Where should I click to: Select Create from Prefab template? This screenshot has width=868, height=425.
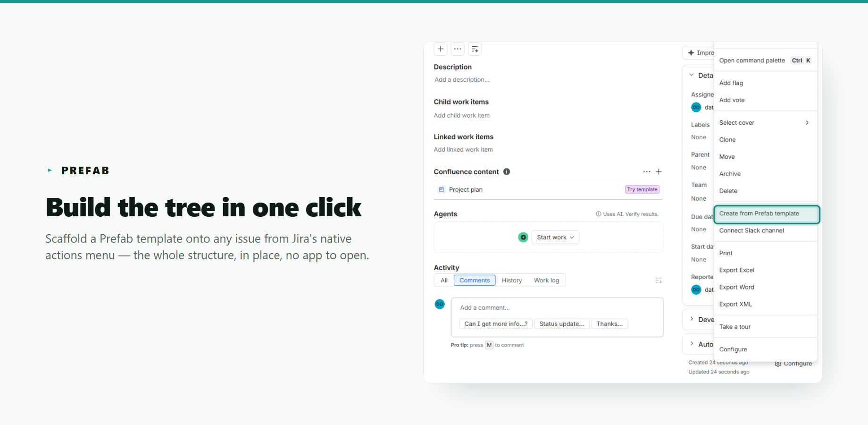point(767,214)
